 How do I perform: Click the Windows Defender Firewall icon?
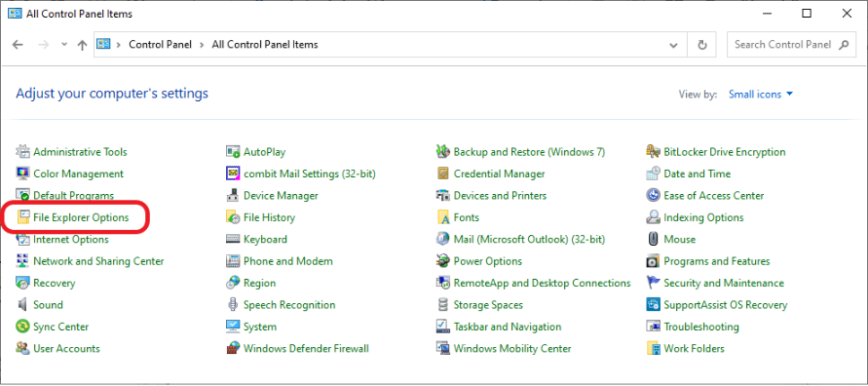(233, 348)
